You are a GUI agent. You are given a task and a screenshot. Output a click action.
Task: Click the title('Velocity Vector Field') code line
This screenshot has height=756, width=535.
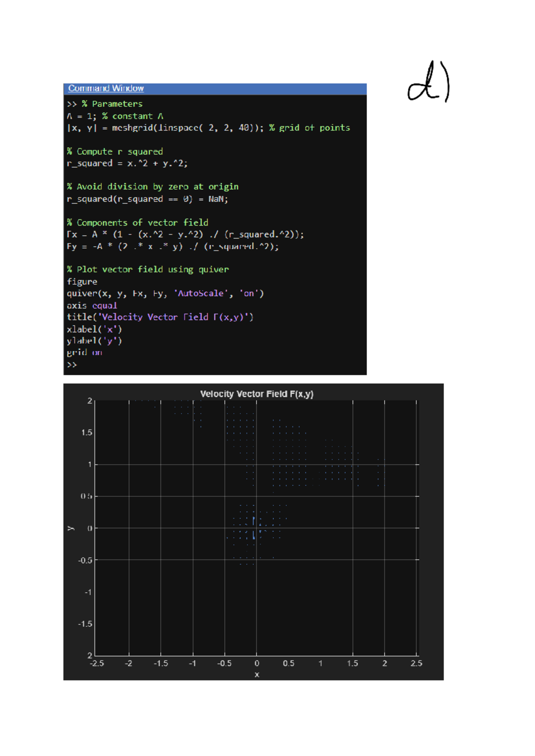[x=160, y=317]
